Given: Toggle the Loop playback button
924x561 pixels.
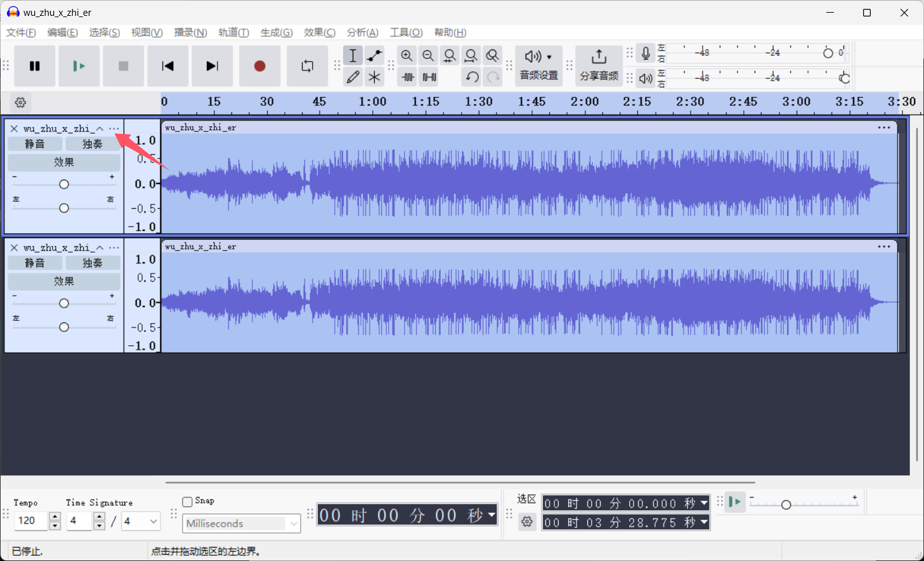Looking at the screenshot, I should click(308, 66).
